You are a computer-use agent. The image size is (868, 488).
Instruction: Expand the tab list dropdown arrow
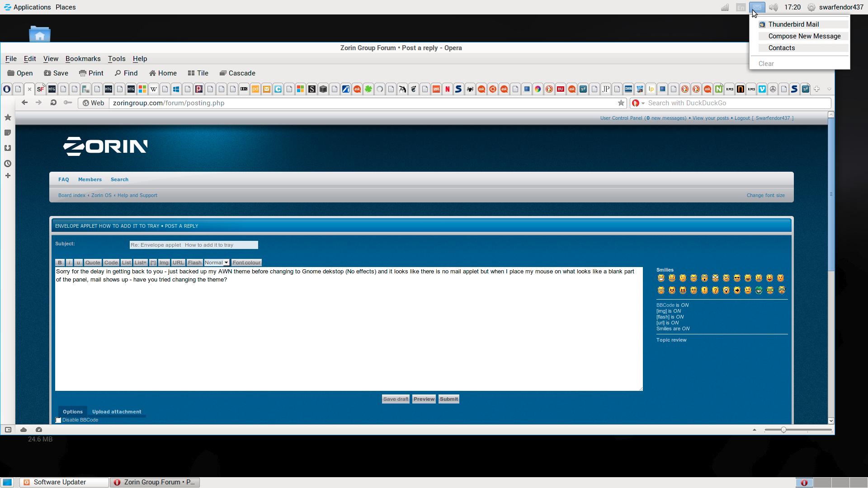(829, 89)
